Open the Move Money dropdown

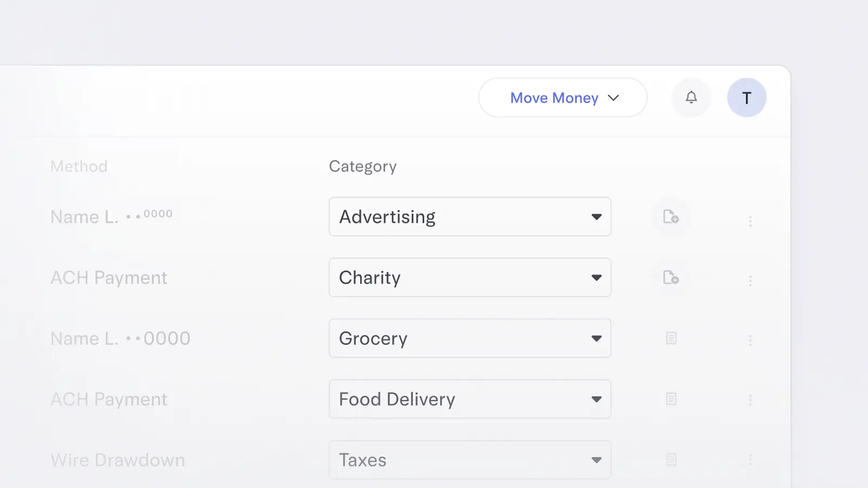coord(613,98)
